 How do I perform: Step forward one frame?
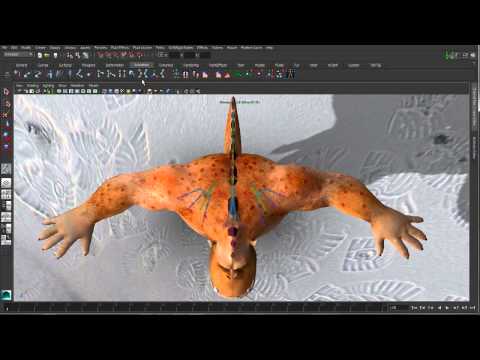click(456, 308)
